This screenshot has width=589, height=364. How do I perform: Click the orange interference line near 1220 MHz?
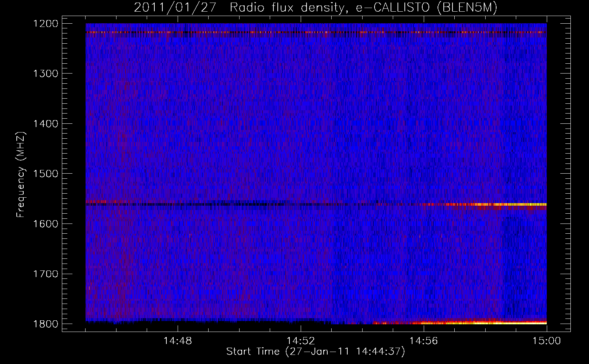click(316, 32)
